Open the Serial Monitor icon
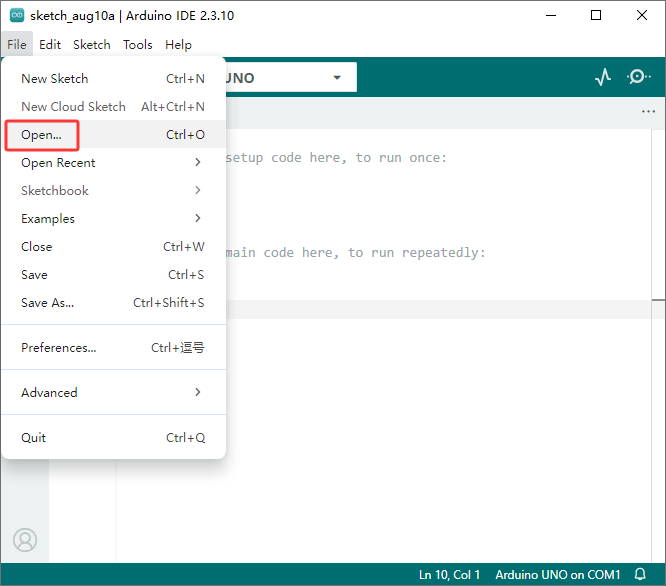The image size is (666, 586). click(x=638, y=77)
